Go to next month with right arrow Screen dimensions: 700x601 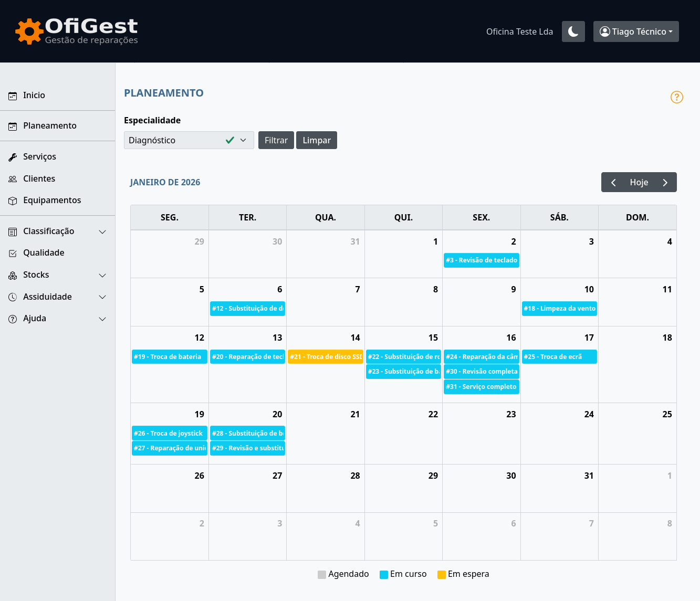[x=665, y=182]
